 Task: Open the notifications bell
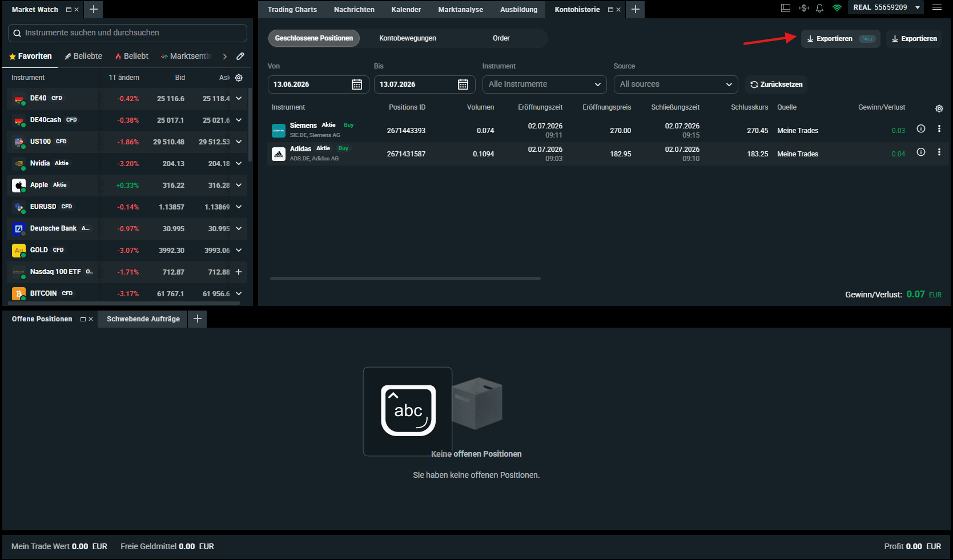click(x=819, y=8)
